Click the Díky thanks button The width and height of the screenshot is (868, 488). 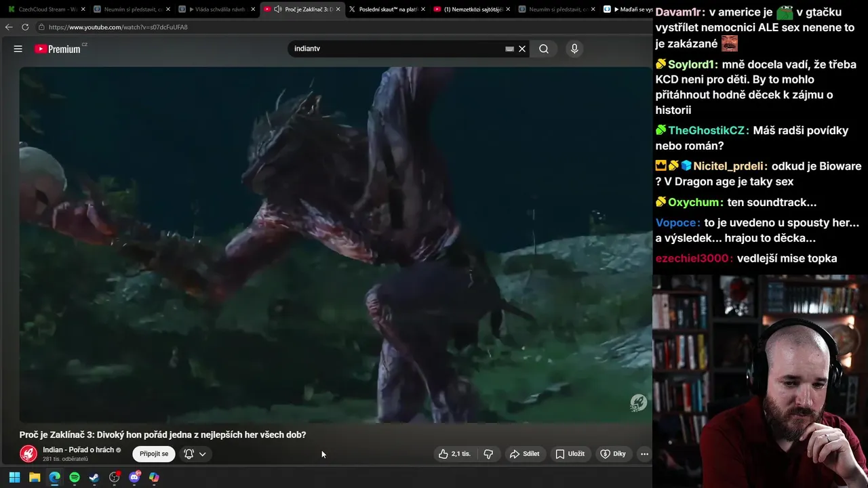tap(613, 454)
